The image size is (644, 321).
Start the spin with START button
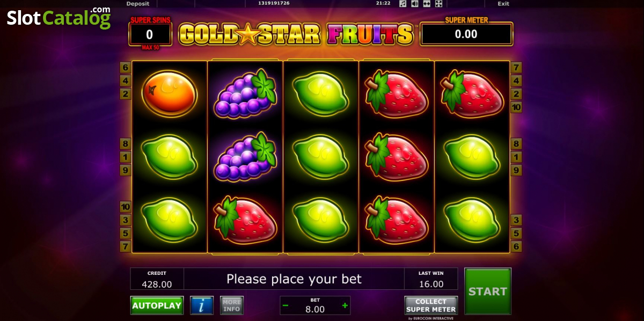click(x=488, y=291)
